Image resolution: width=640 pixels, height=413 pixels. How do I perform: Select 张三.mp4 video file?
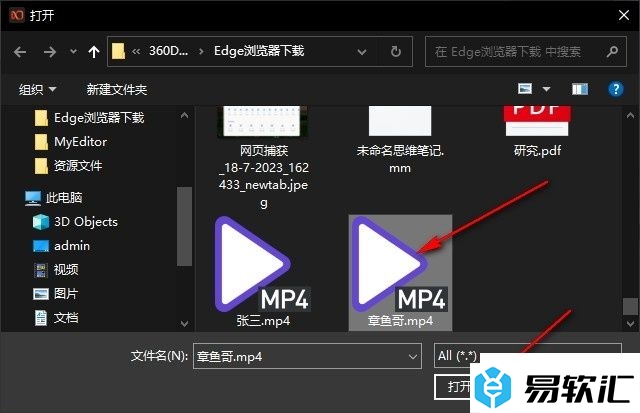[263, 272]
